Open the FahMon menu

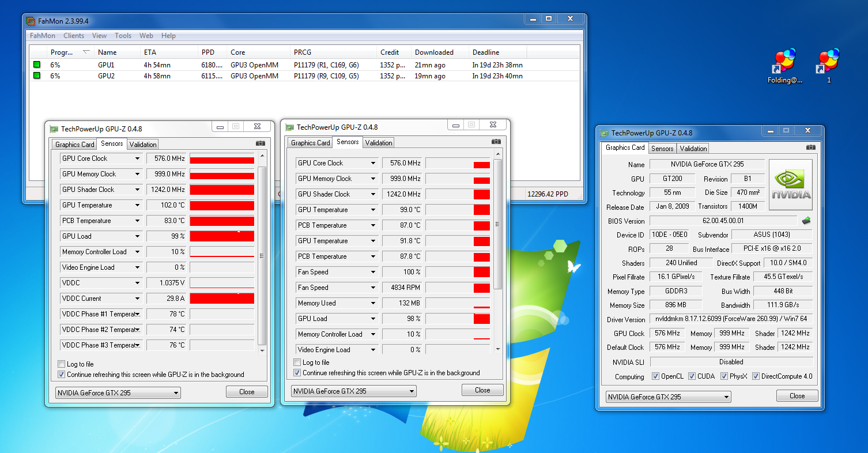(x=43, y=36)
